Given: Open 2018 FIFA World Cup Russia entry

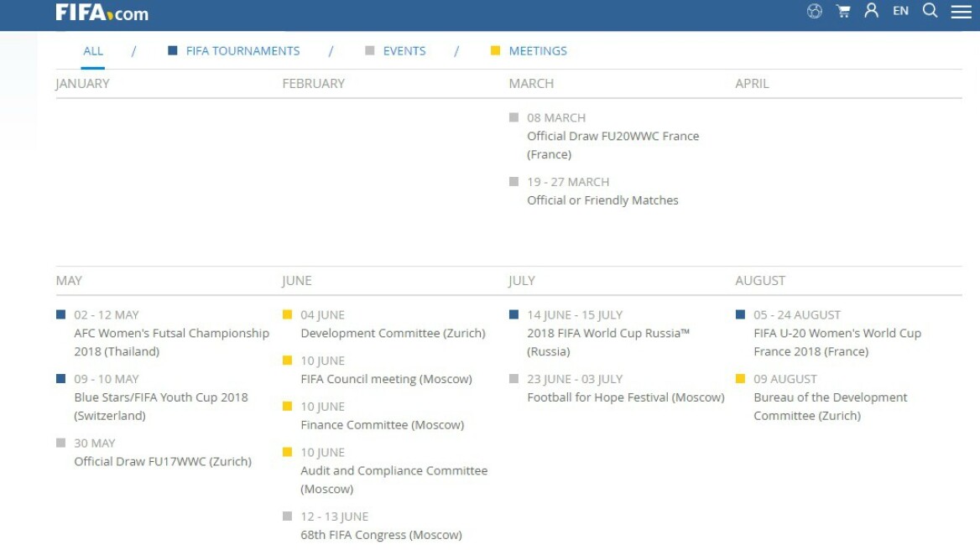Looking at the screenshot, I should pos(608,334).
